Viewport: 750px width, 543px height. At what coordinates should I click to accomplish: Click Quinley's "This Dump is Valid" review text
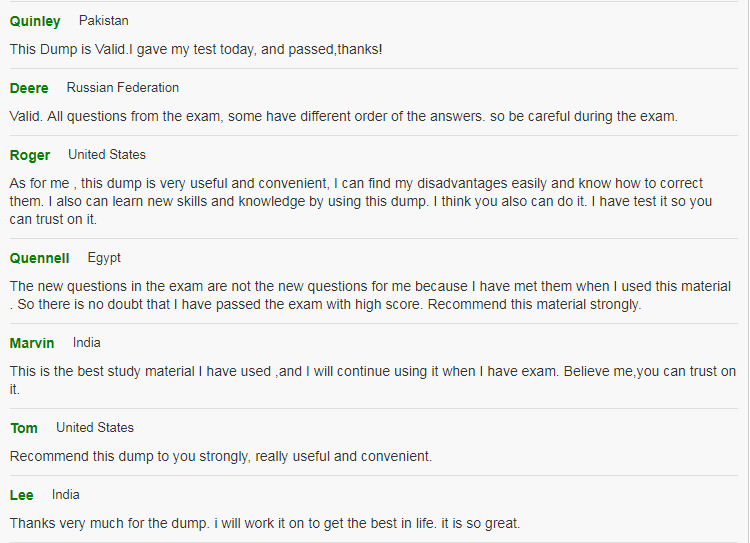196,49
